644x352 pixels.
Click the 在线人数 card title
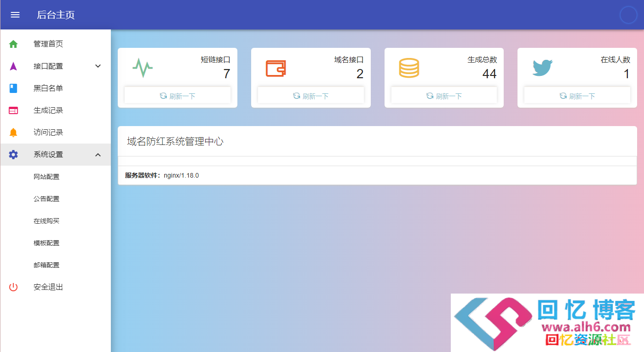pos(615,60)
